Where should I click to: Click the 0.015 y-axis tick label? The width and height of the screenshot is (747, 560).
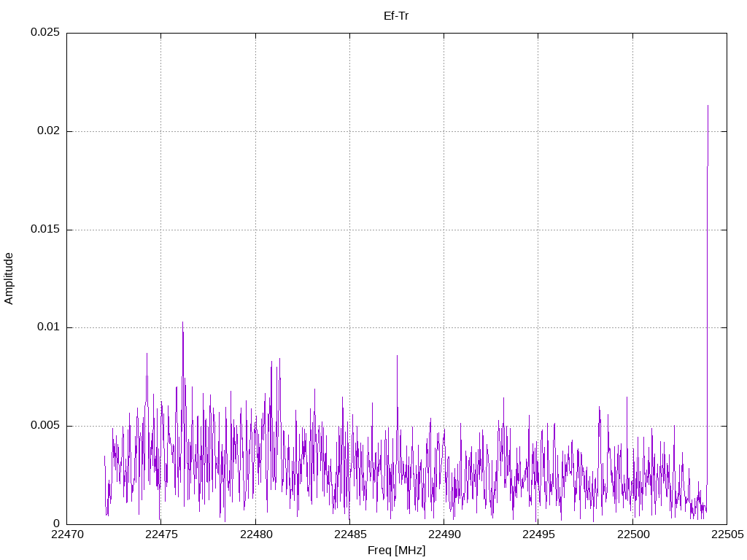(x=44, y=230)
